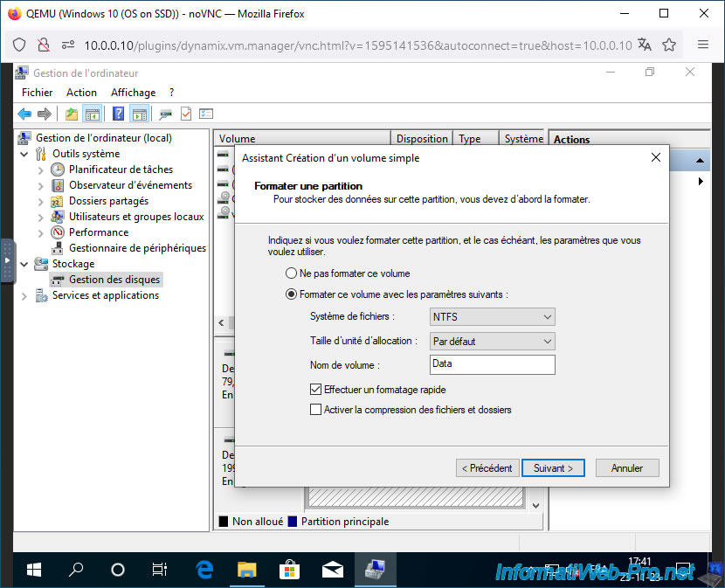Open the Système de fichiers NTFS dropdown
Image resolution: width=725 pixels, height=588 pixels.
[x=492, y=317]
